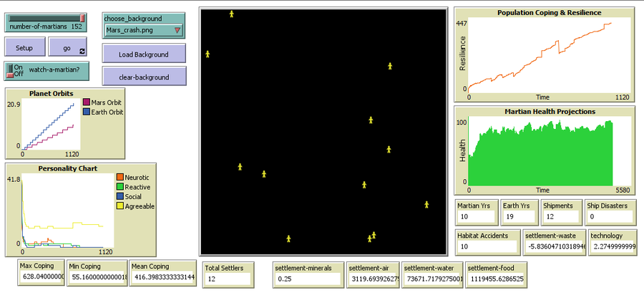Click the Shipments monitor value
The width and height of the screenshot is (644, 298).
pos(562,216)
